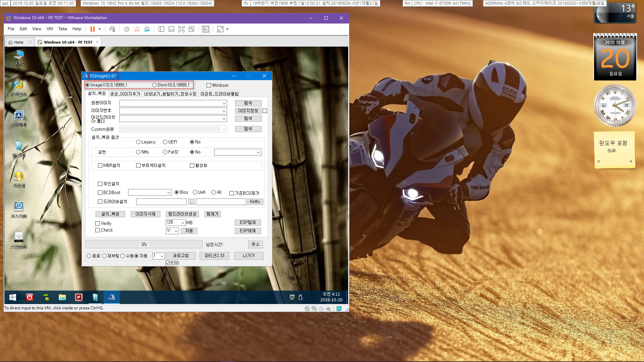Click the 설치_복원 action button
The image size is (644, 362).
pos(110,214)
